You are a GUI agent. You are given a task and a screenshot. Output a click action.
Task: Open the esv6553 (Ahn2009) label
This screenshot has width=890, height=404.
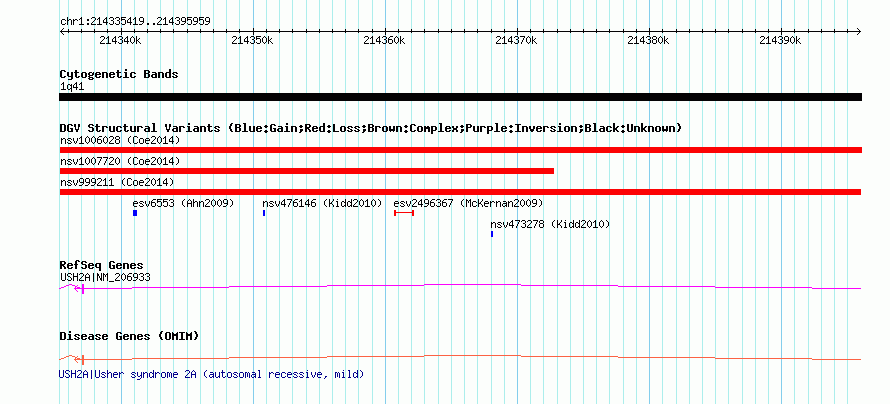pyautogui.click(x=183, y=203)
